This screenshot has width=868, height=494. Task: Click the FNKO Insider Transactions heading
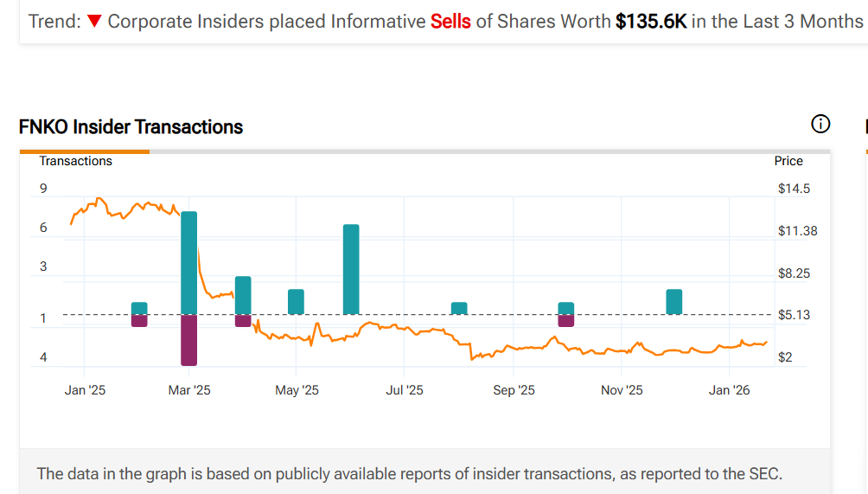131,127
